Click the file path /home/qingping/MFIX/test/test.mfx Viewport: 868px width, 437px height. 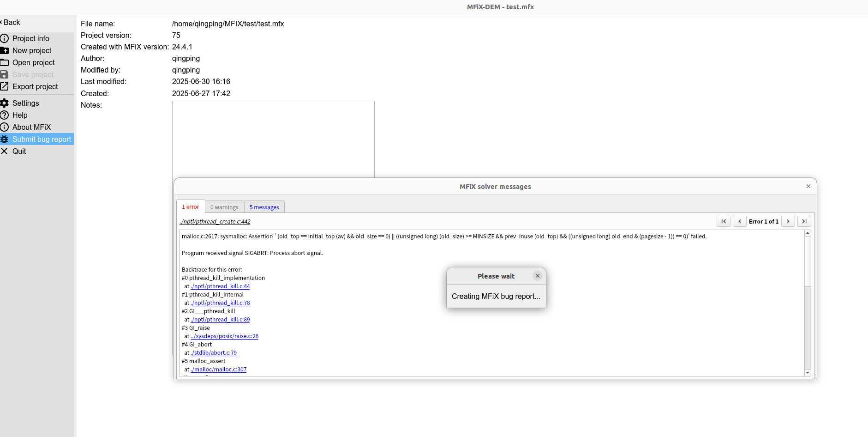pos(228,24)
